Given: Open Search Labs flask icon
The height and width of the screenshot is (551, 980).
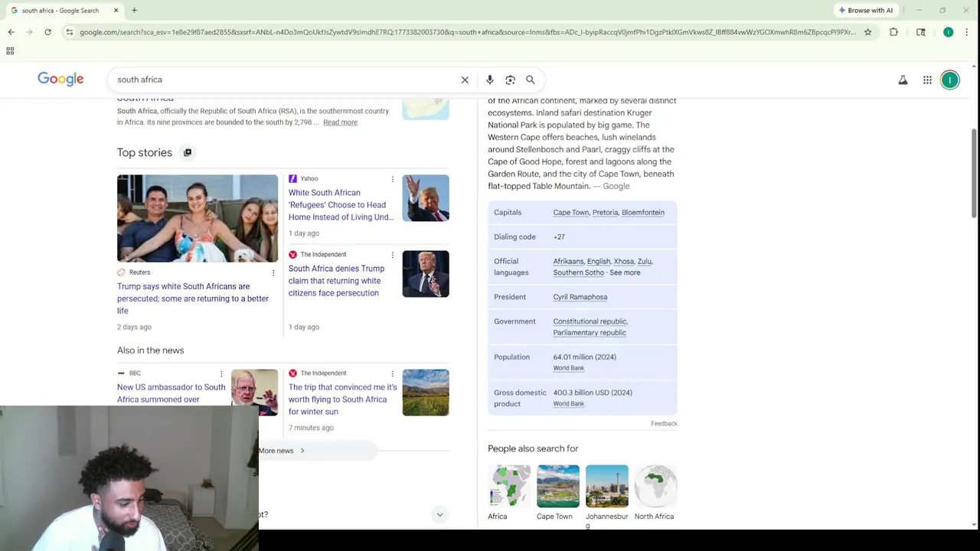Looking at the screenshot, I should pos(903,80).
